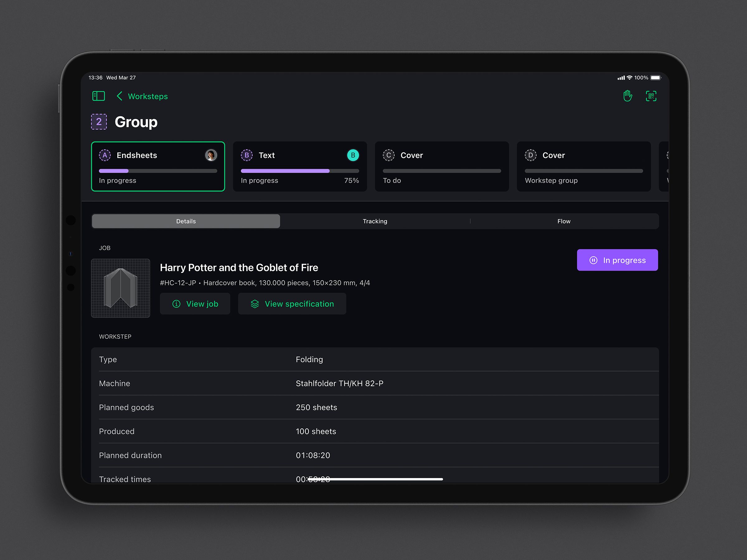
Task: Select the Cover card marked C
Action: [x=442, y=166]
